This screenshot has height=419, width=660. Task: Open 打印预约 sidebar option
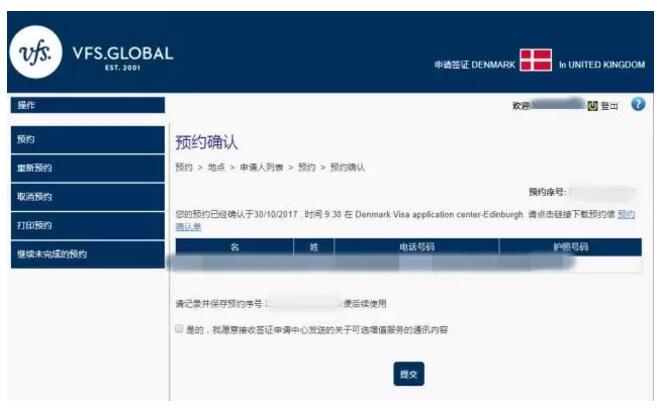point(88,225)
